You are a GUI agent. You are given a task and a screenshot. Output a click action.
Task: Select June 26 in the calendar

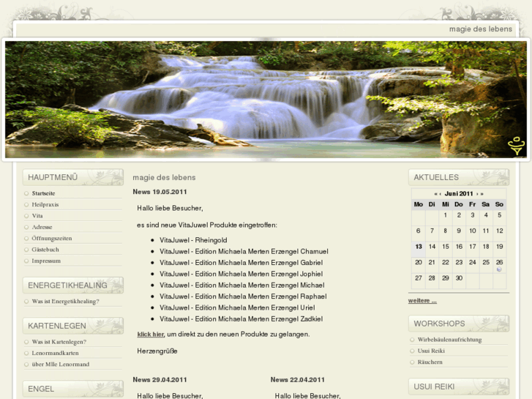coord(499,262)
